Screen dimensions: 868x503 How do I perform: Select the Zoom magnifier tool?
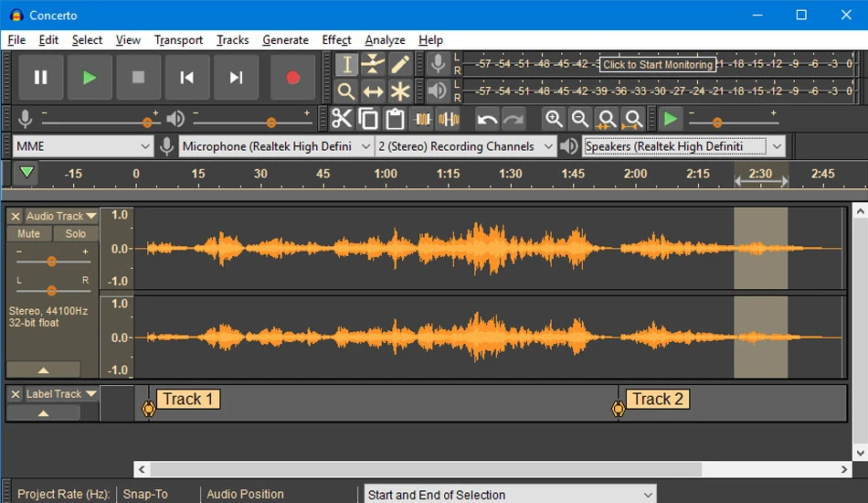tap(346, 91)
